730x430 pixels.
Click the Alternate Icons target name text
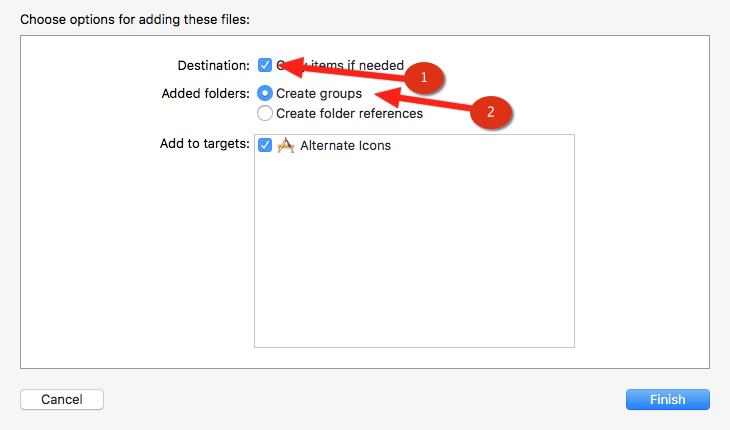[345, 145]
